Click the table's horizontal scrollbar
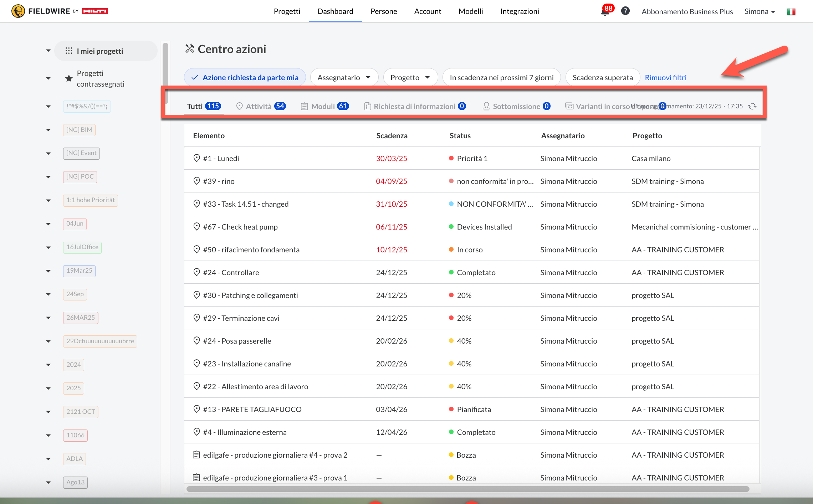 tap(467, 489)
